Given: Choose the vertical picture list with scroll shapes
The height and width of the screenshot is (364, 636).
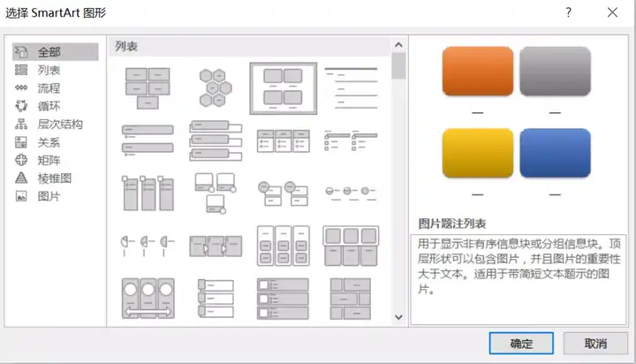Looking at the screenshot, I should [x=216, y=299].
